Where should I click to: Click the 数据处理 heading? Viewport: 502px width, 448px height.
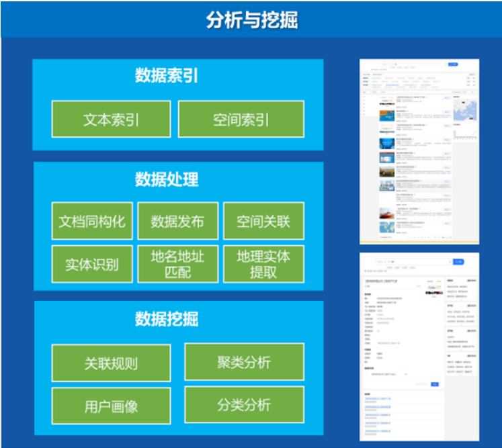[167, 179]
